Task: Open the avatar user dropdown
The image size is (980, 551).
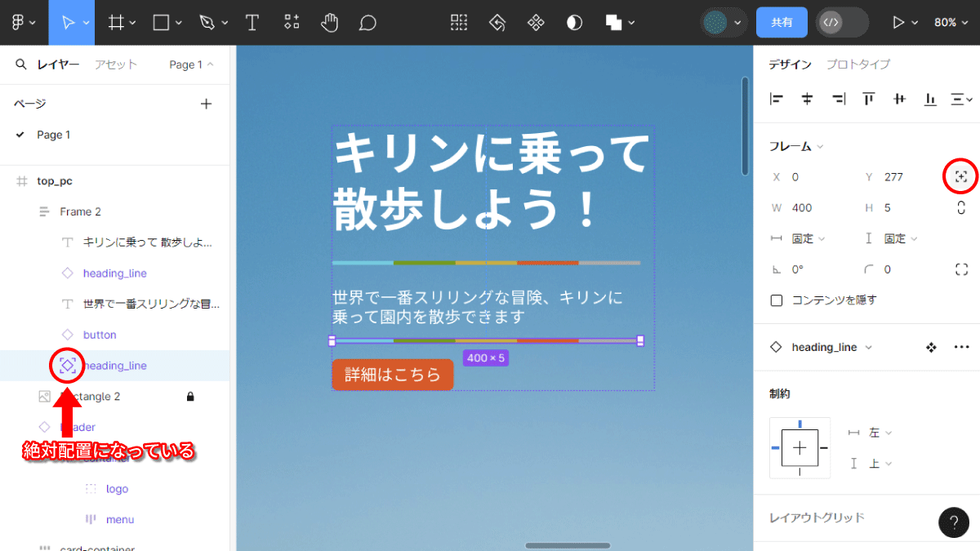Action: click(737, 24)
